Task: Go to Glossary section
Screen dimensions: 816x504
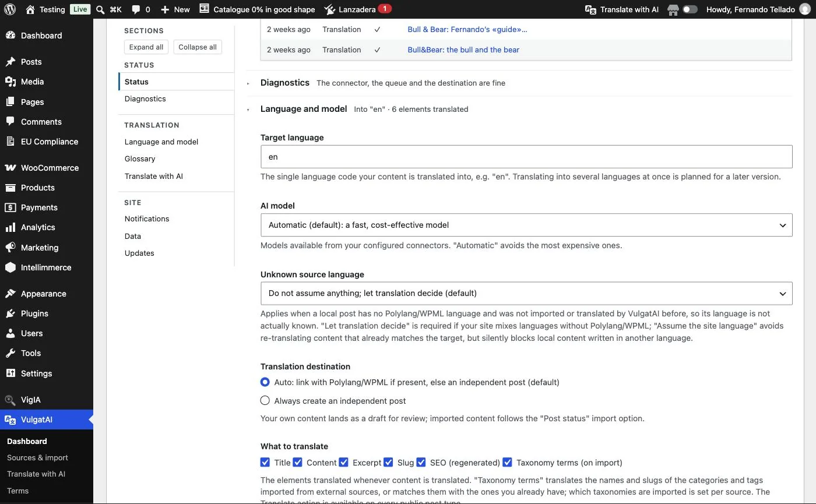Action: pos(140,158)
